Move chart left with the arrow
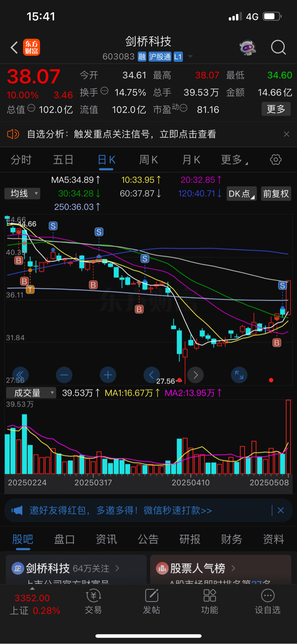This screenshot has width=297, height=644. tap(152, 375)
